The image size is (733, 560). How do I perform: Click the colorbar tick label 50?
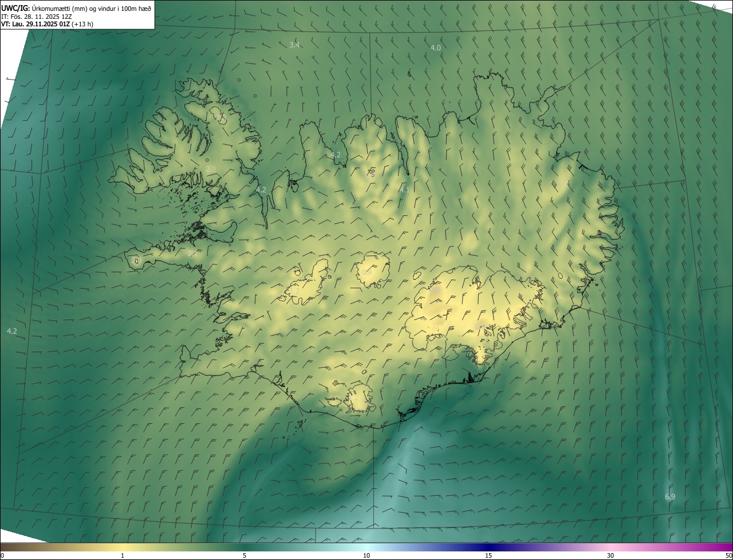point(728,555)
